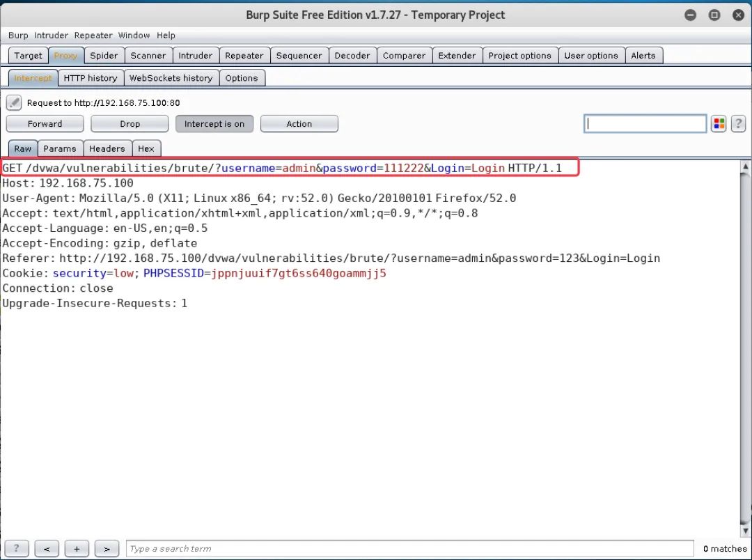
Task: Drop the intercepted request
Action: (130, 124)
